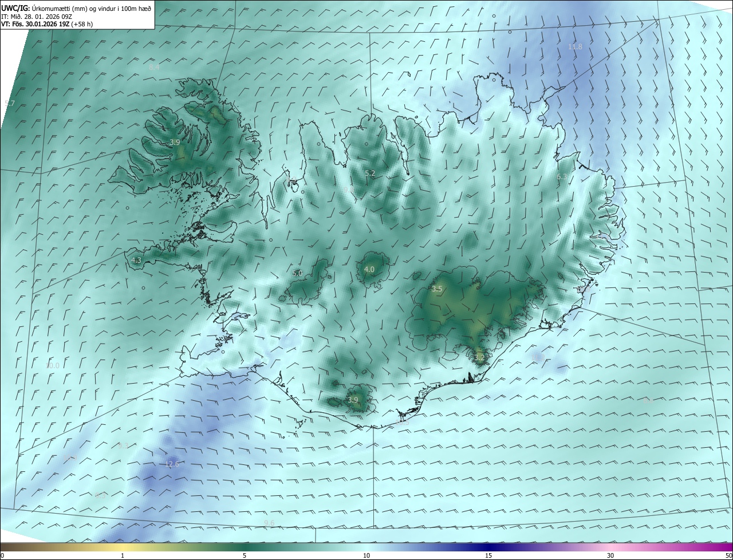Click the 15 tick label on the colour scale

(488, 555)
